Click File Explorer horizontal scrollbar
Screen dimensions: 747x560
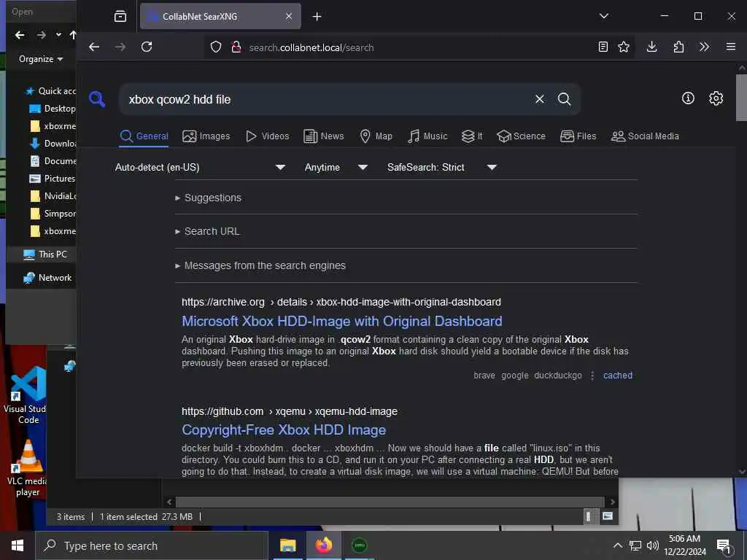click(390, 502)
